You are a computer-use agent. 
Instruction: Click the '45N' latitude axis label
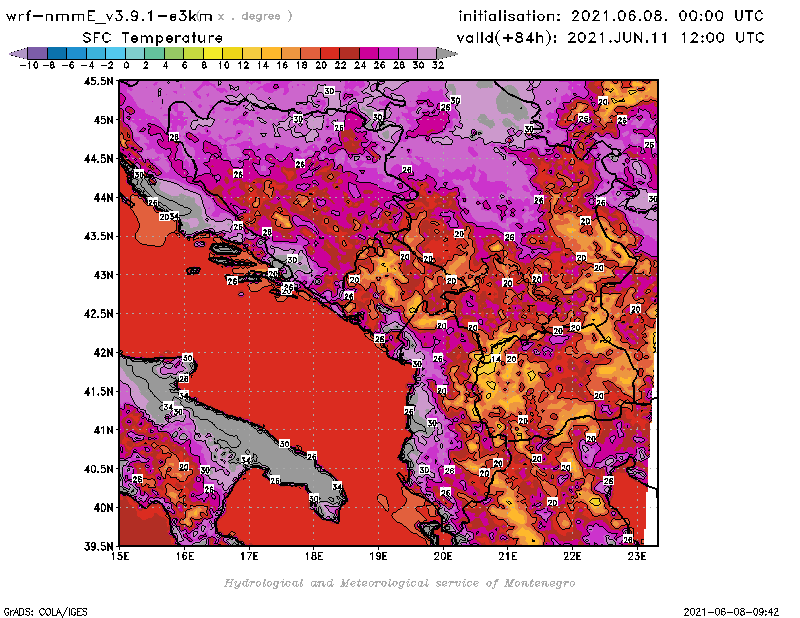click(104, 120)
